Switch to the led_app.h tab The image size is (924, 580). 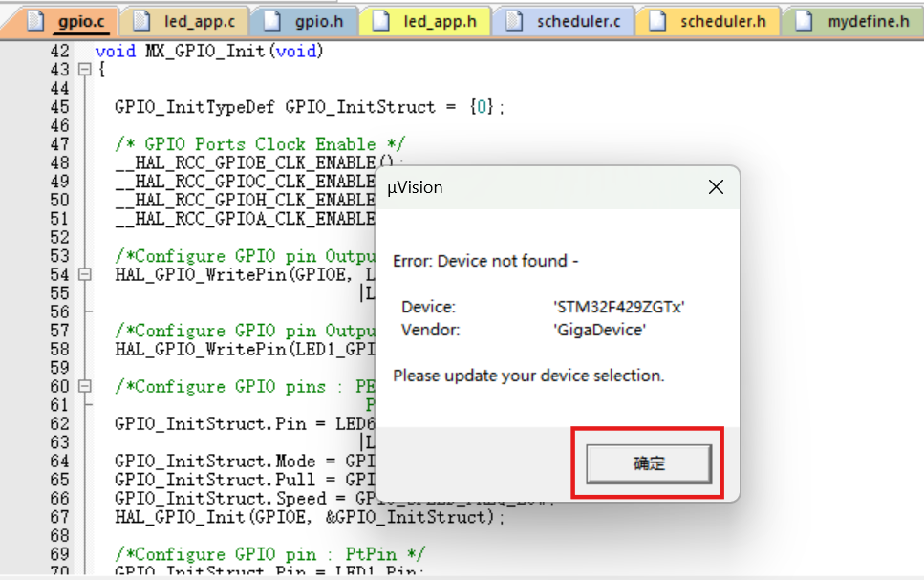click(x=426, y=22)
